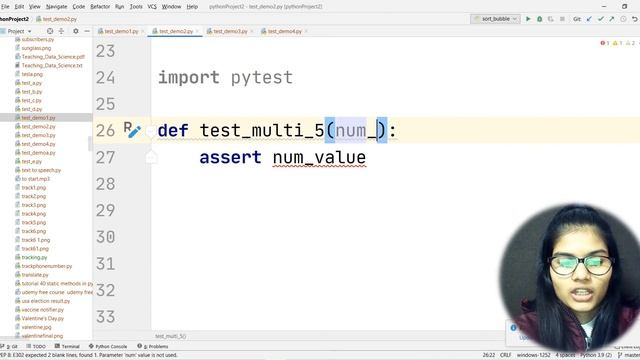The width and height of the screenshot is (640, 360).
Task: Click windows-1252 encoding in status bar
Action: click(x=533, y=355)
